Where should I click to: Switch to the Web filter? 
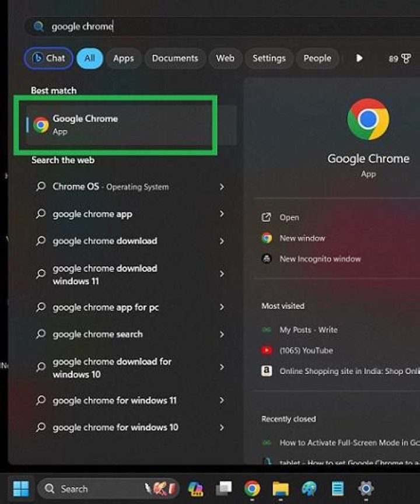(x=225, y=58)
